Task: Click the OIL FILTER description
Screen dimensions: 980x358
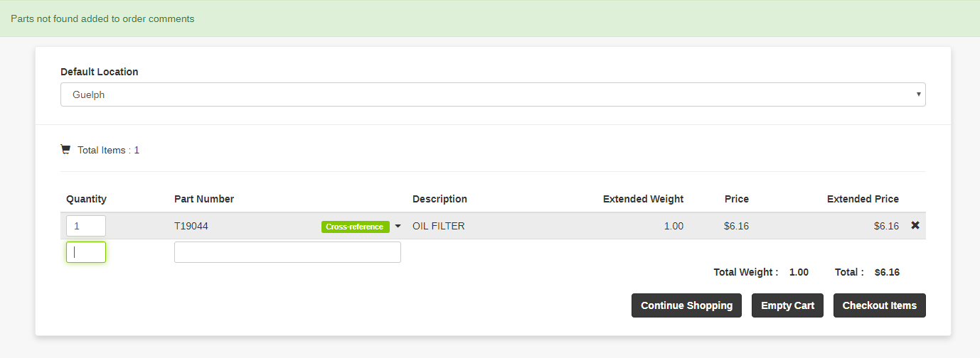Action: [438, 227]
